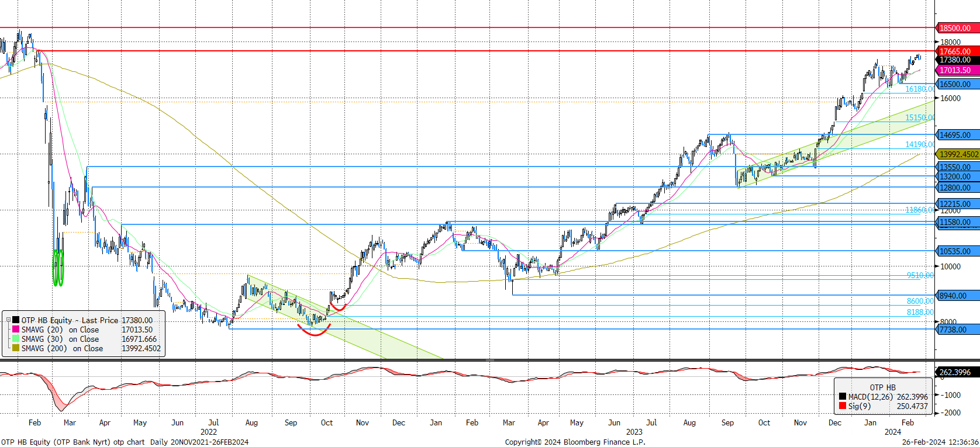Viewport: 980px width, 447px height.
Task: Click the black OTP HB Equity legend swatch
Action: (16, 320)
